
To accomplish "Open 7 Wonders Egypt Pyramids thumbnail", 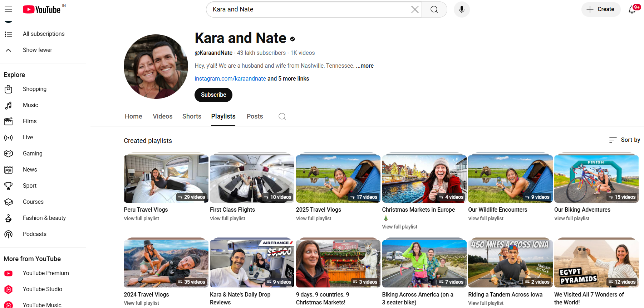I will point(596,264).
